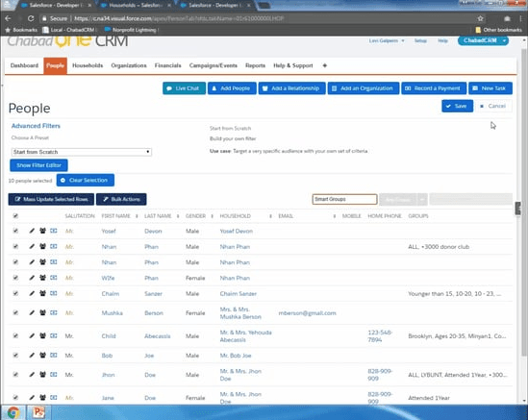Open PowerPoint from the taskbar
The image size is (528, 420).
(x=38, y=412)
